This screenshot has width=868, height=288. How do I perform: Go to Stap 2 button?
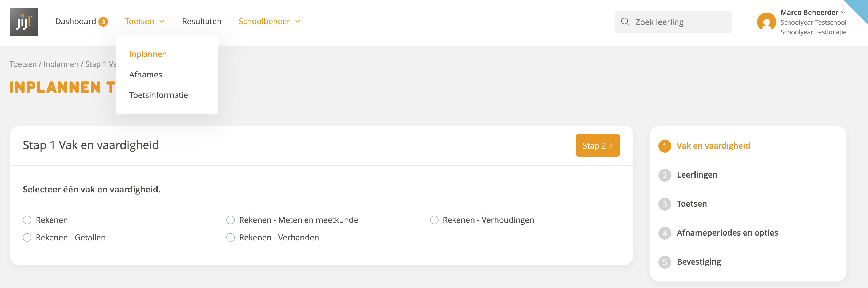[597, 145]
